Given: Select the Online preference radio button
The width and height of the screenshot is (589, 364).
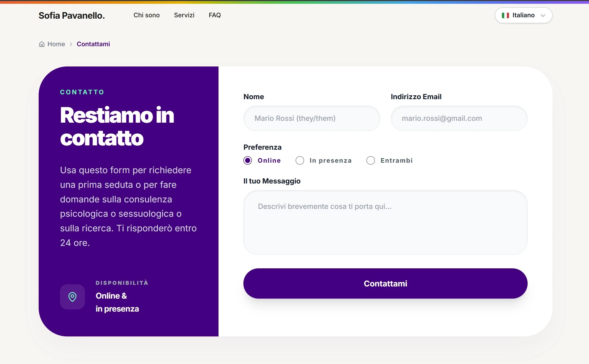Looking at the screenshot, I should pyautogui.click(x=247, y=161).
